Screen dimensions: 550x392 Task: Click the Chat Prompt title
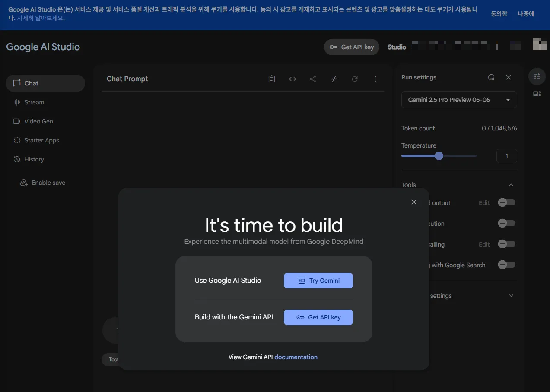click(127, 79)
